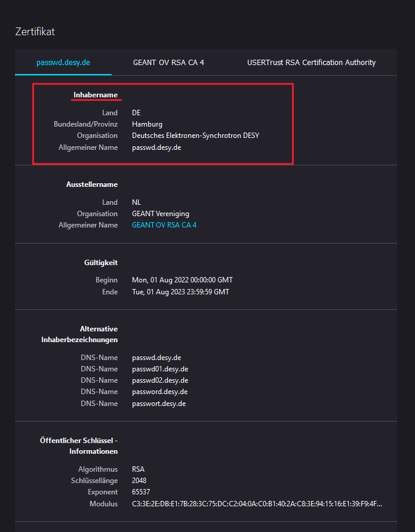Click the subject common name passwd.desy.de
The height and width of the screenshot is (532, 415).
tap(156, 147)
